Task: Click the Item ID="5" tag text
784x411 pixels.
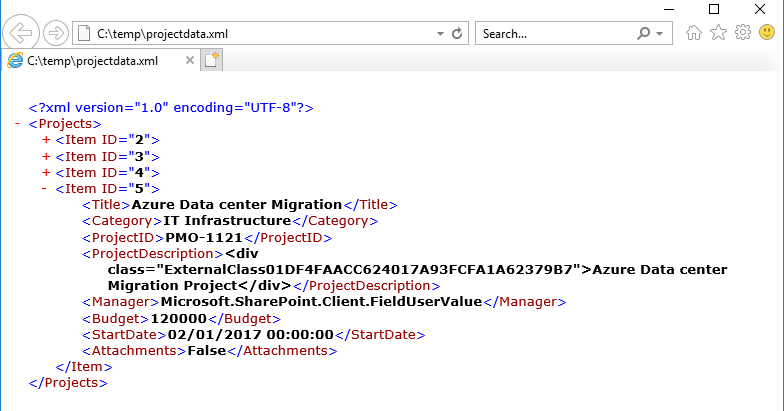Action: pos(108,188)
